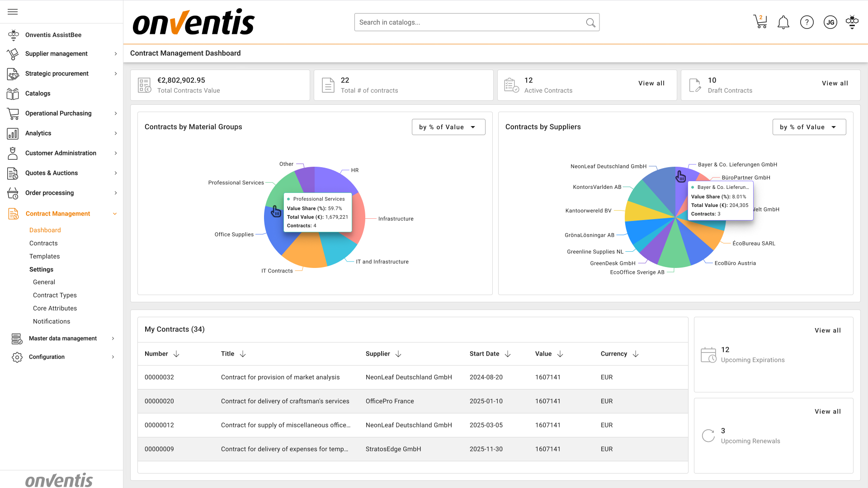
Task: Click the notifications bell icon
Action: point(783,22)
